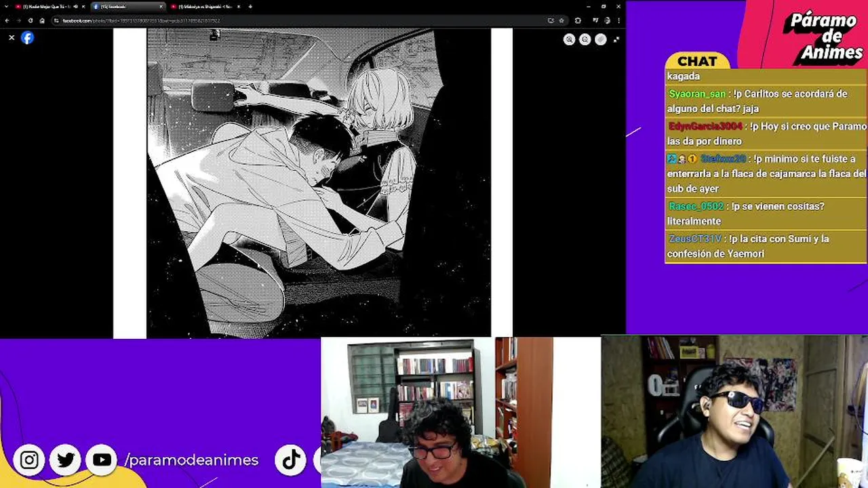Close the Facebook photo viewer with X
The width and height of the screenshot is (868, 488).
coord(12,38)
